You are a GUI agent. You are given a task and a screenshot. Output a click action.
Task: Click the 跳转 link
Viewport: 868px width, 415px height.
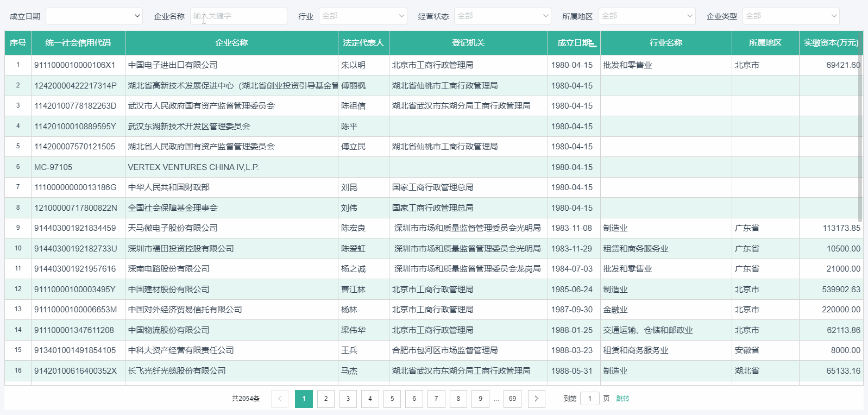[x=622, y=399]
